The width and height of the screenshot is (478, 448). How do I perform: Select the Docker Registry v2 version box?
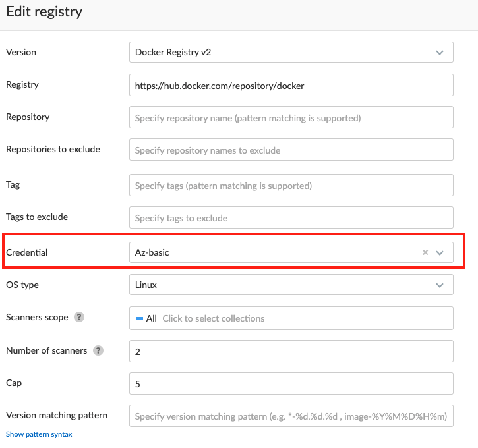pyautogui.click(x=277, y=52)
